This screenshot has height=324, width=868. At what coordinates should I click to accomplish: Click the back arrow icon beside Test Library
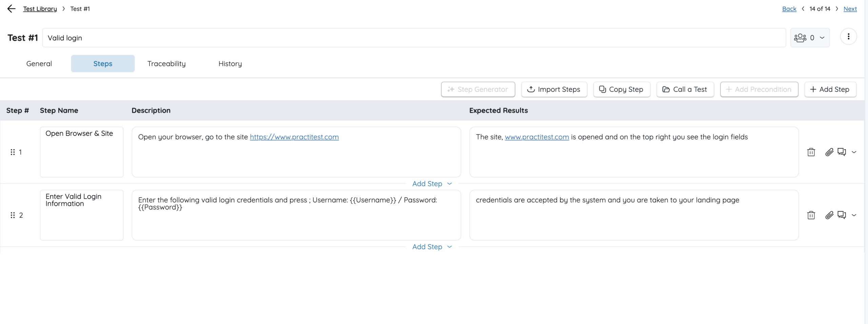pyautogui.click(x=11, y=9)
